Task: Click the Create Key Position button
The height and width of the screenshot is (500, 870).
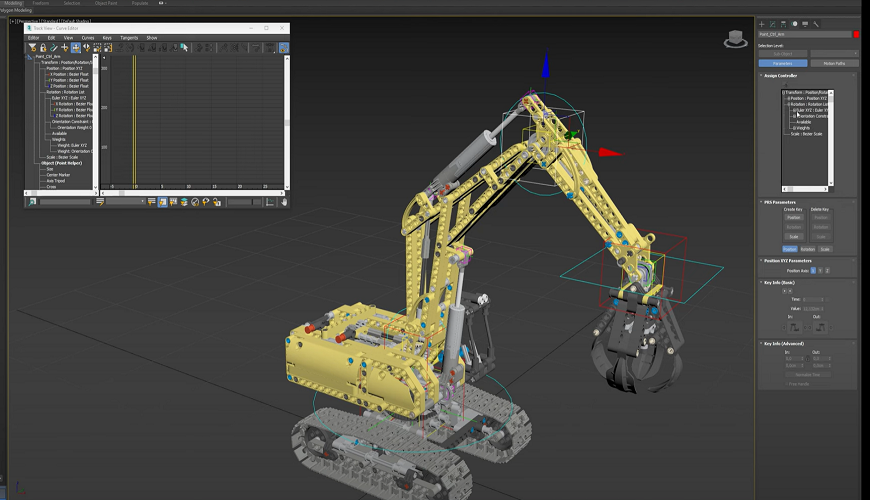Action: (793, 218)
